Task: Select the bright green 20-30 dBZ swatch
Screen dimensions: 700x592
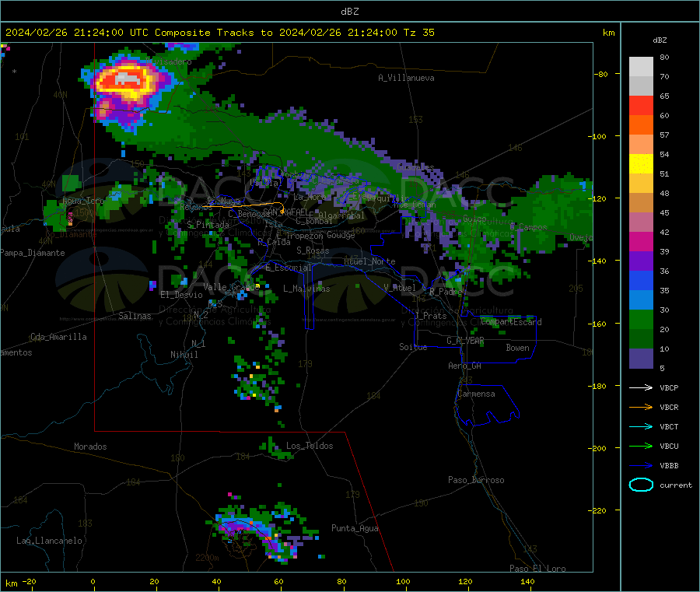Action: [x=641, y=319]
